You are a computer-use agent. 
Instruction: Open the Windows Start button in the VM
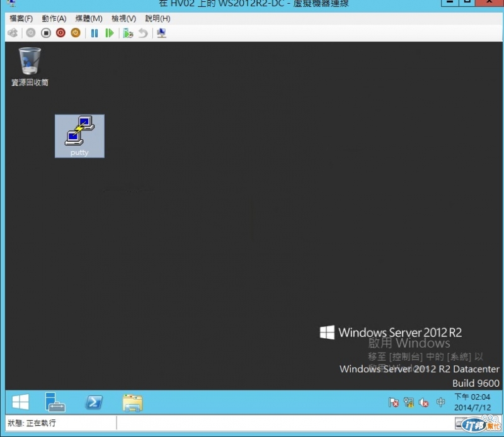coord(21,402)
